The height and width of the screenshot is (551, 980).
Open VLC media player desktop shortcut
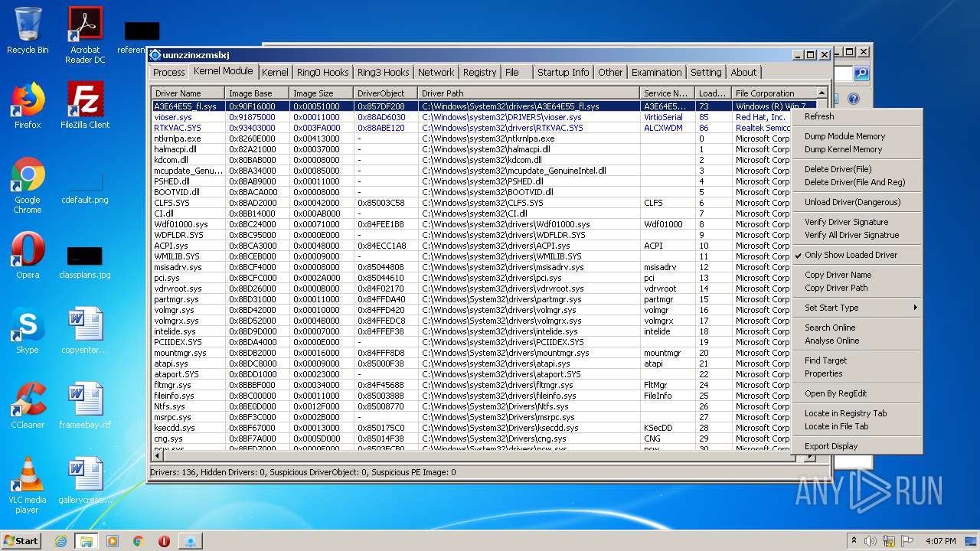click(28, 486)
